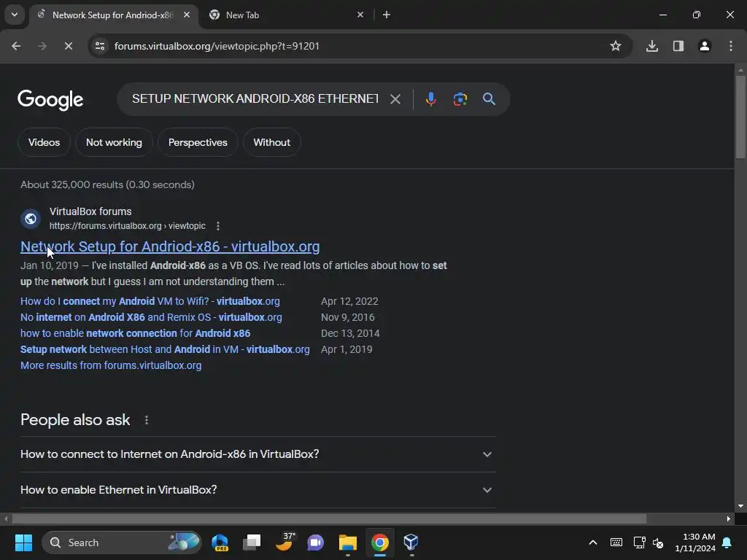Click the Chrome back arrow
The height and width of the screenshot is (560, 747).
[x=16, y=46]
